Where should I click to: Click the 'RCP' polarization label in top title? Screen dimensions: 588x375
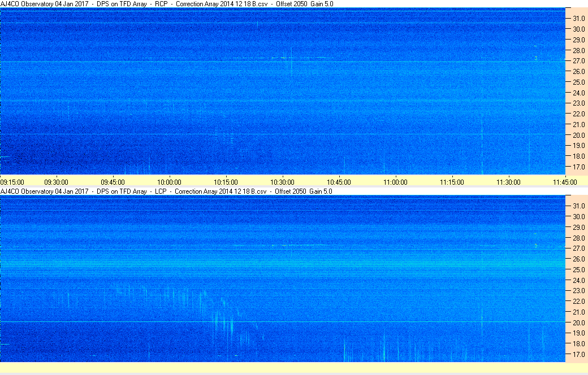tap(161, 4)
